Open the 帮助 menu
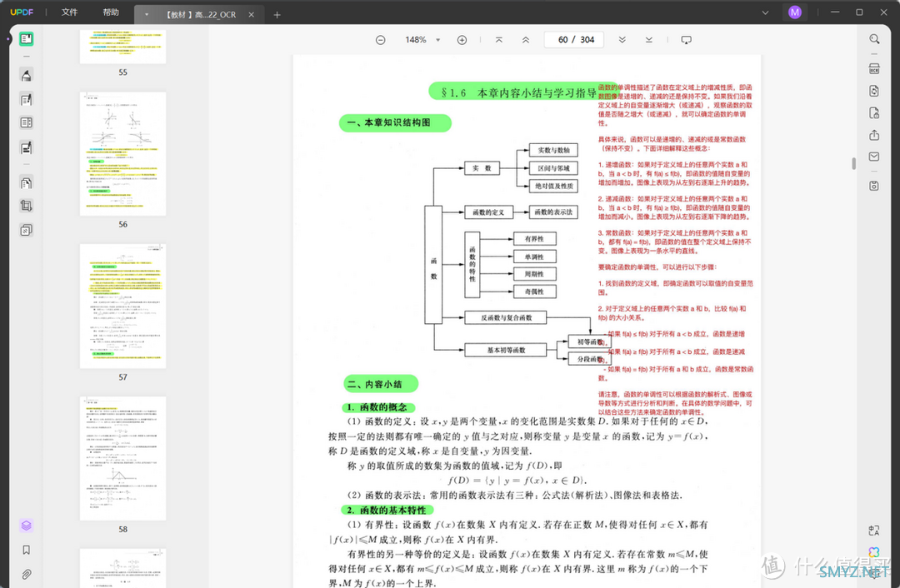 [x=111, y=12]
